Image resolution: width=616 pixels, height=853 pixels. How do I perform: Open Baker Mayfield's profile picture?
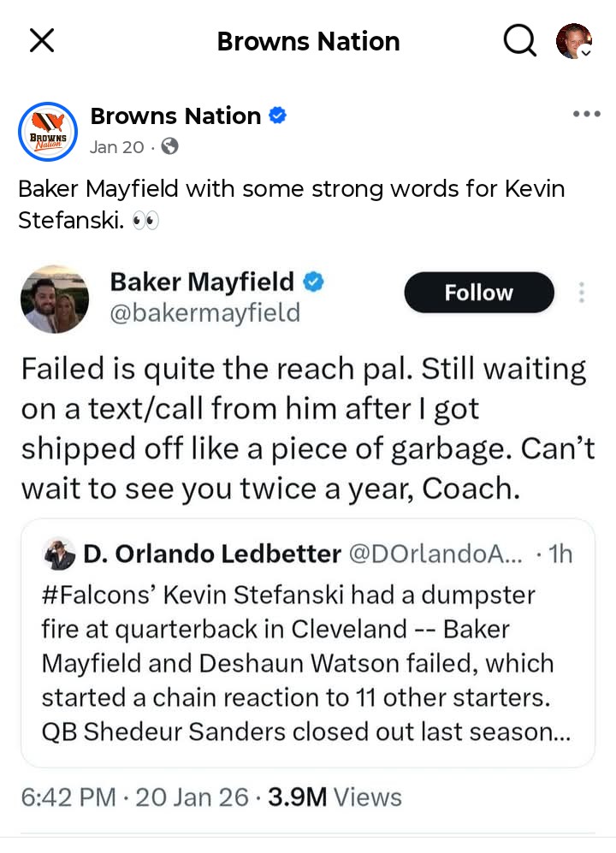click(55, 299)
